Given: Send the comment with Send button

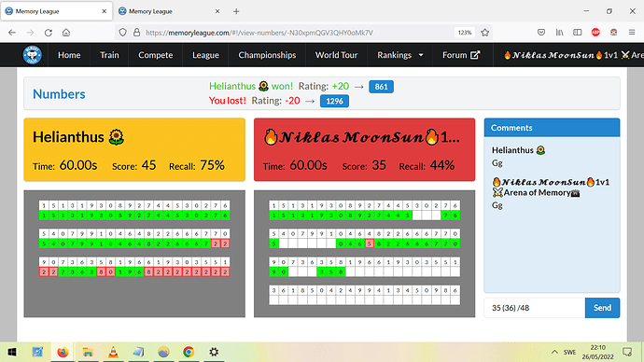Looking at the screenshot, I should tap(602, 308).
